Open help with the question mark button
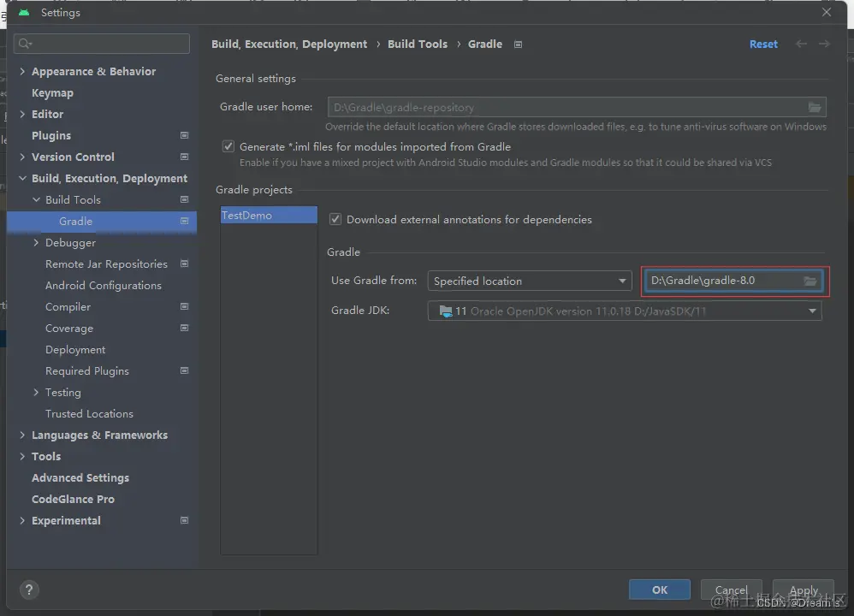854x616 pixels. [x=29, y=589]
